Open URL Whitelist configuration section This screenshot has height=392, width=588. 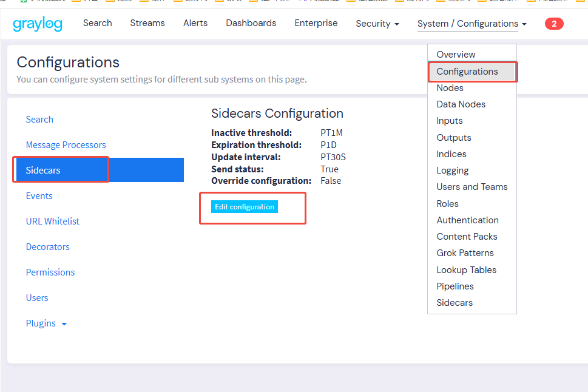click(x=53, y=221)
